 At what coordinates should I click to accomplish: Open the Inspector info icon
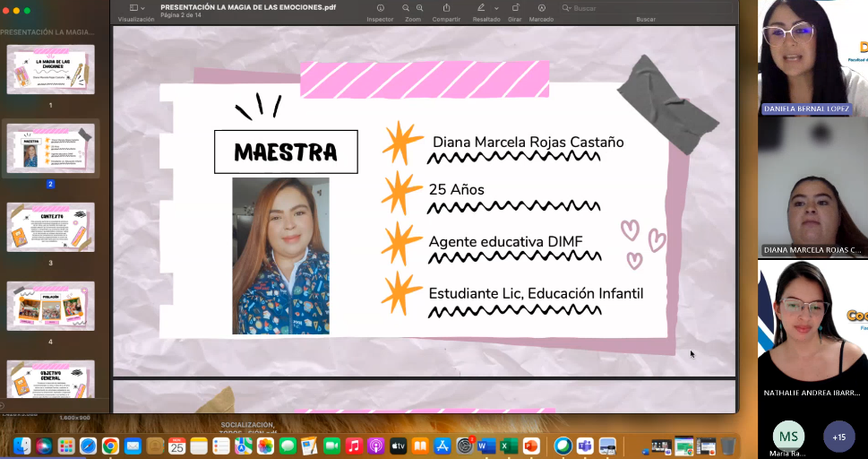pyautogui.click(x=380, y=8)
